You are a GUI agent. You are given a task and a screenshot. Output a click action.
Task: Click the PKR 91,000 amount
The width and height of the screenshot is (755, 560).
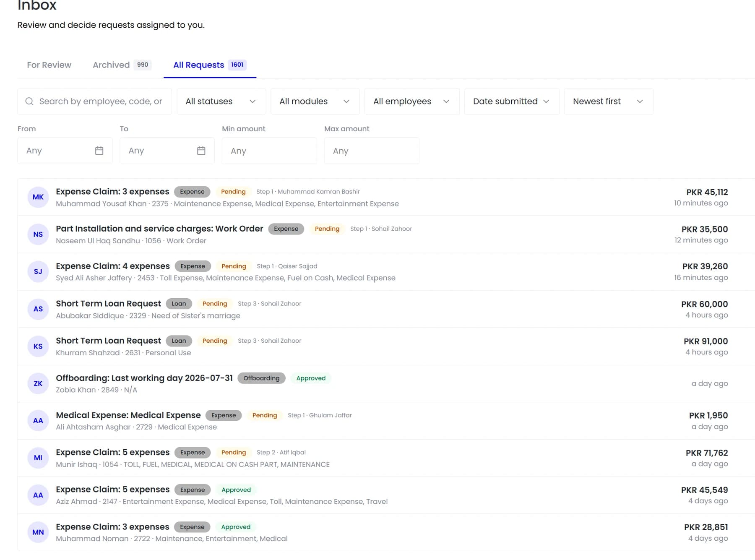click(x=706, y=341)
